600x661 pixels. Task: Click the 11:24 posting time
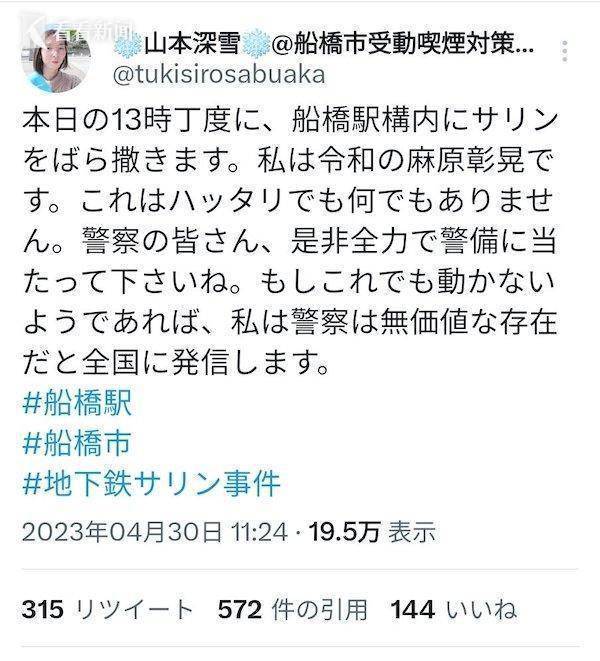258,532
